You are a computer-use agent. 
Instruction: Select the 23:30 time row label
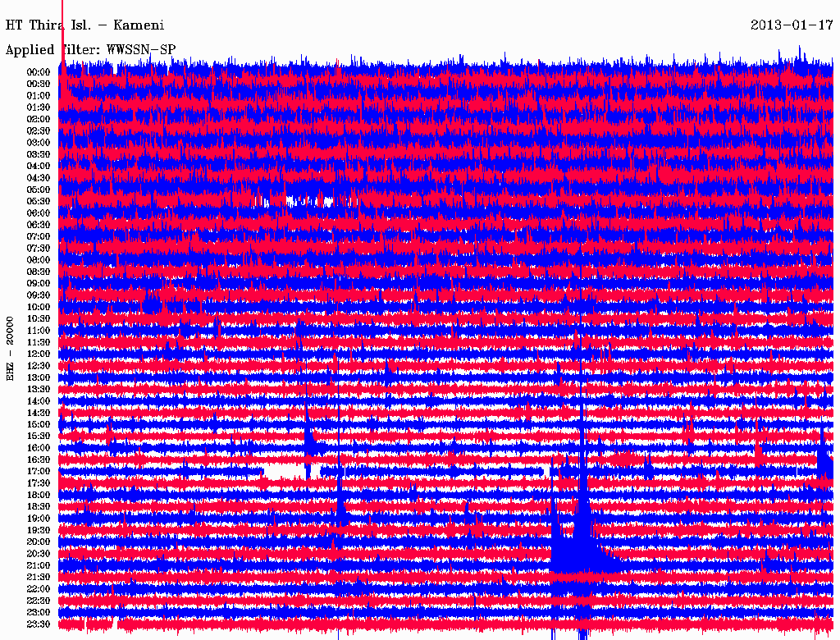(39, 624)
